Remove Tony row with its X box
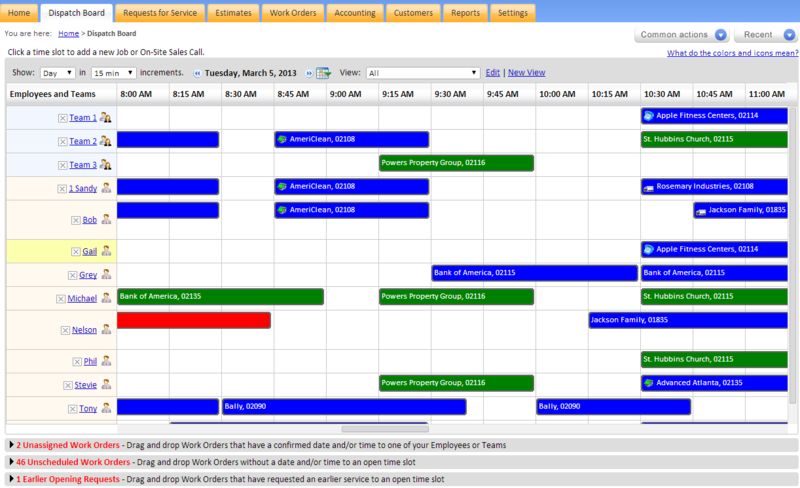 [72, 409]
